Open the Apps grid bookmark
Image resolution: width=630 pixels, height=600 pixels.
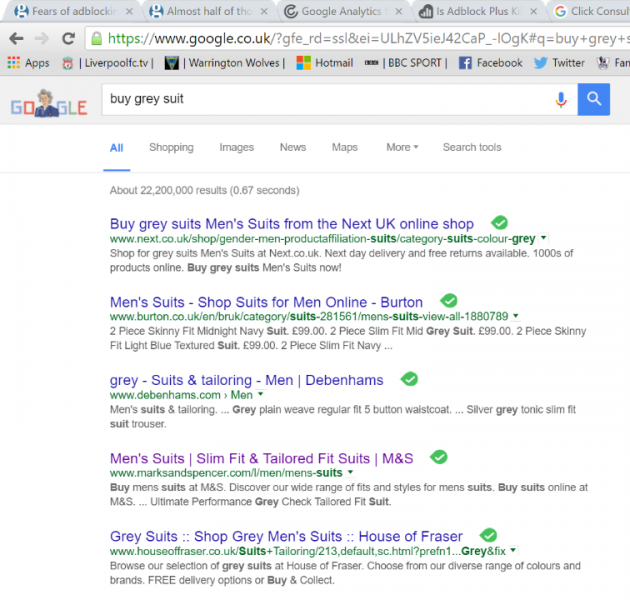(28, 63)
